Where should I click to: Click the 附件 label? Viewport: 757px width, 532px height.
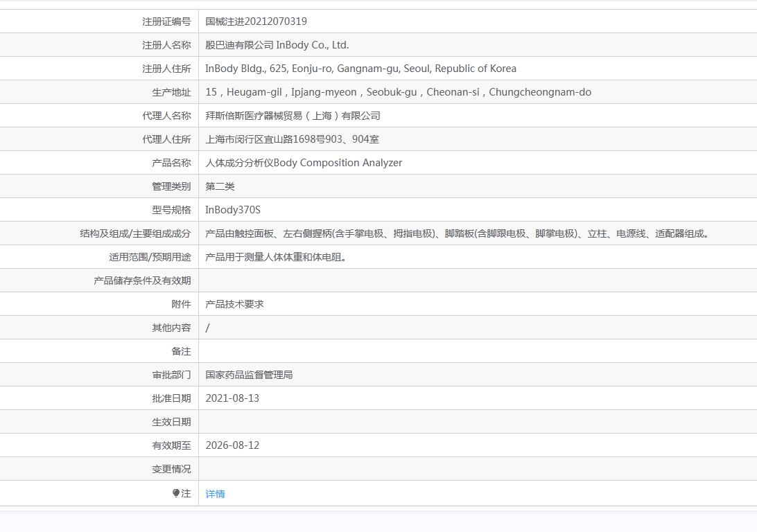point(181,304)
